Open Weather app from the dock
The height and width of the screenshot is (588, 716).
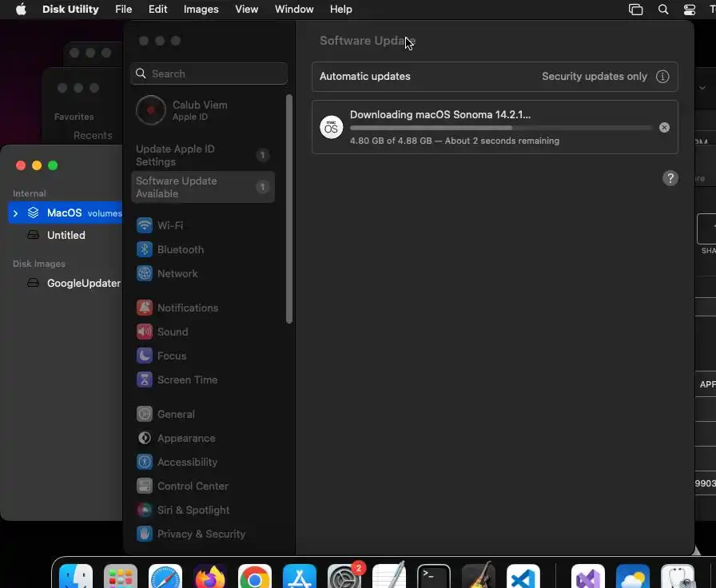633,576
